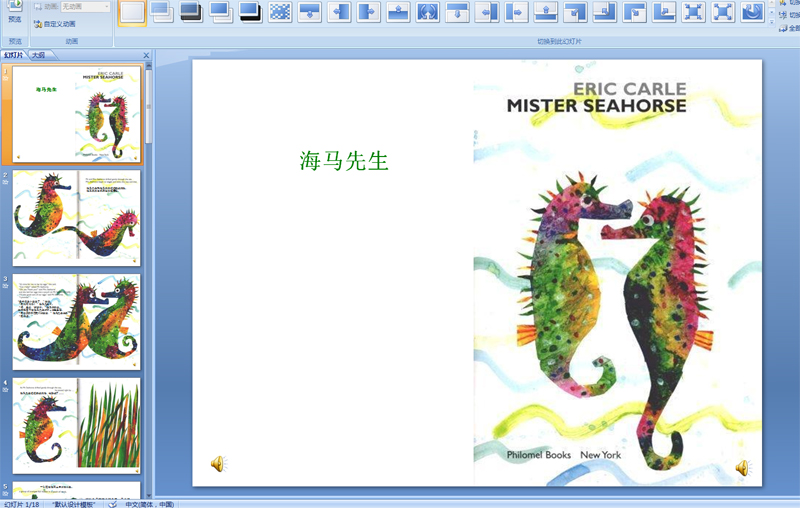
Task: Click the animation star under slide 3 number
Action: [6, 286]
